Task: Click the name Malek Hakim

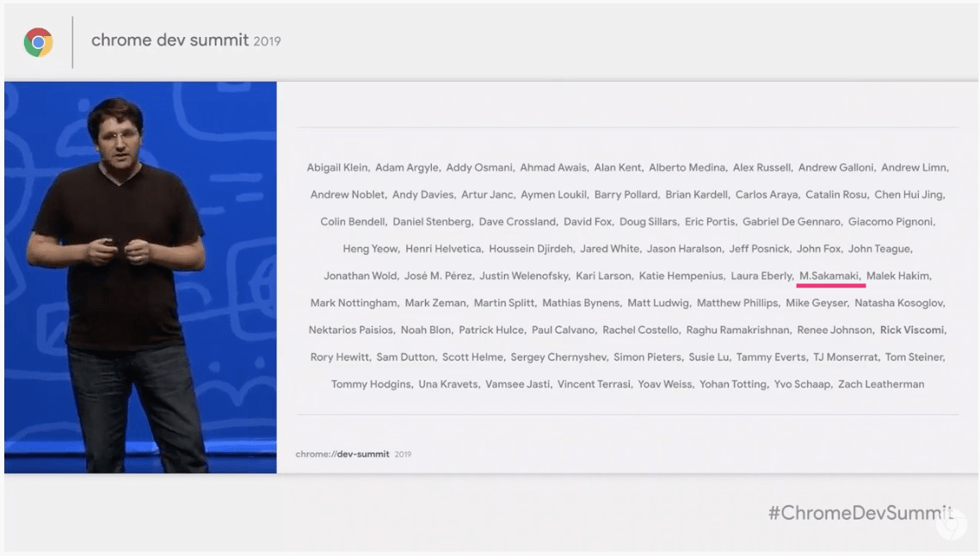Action: [897, 275]
